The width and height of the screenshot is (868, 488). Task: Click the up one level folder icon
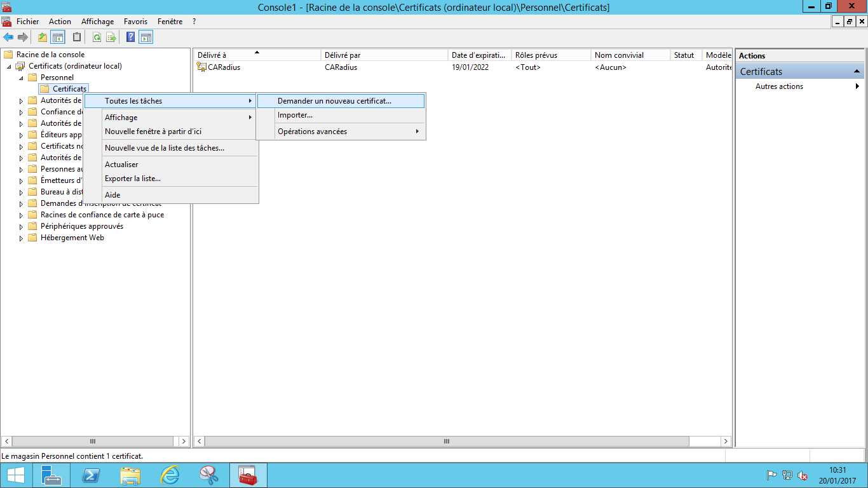pyautogui.click(x=43, y=37)
